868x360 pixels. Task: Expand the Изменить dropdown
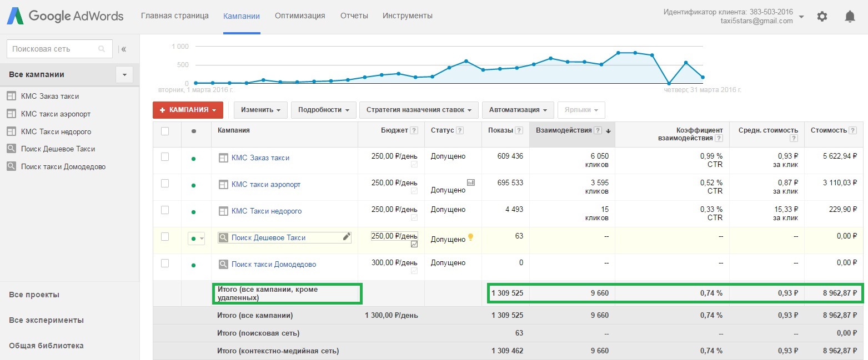[260, 110]
